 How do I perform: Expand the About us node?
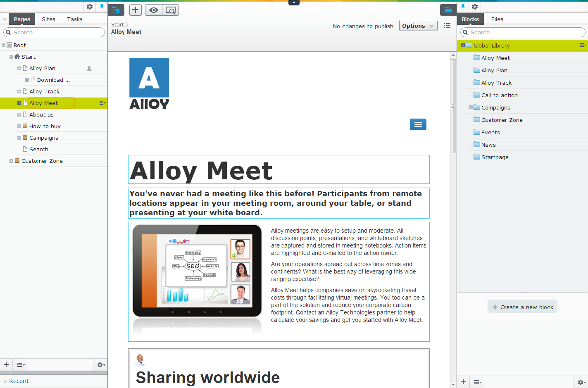point(19,114)
